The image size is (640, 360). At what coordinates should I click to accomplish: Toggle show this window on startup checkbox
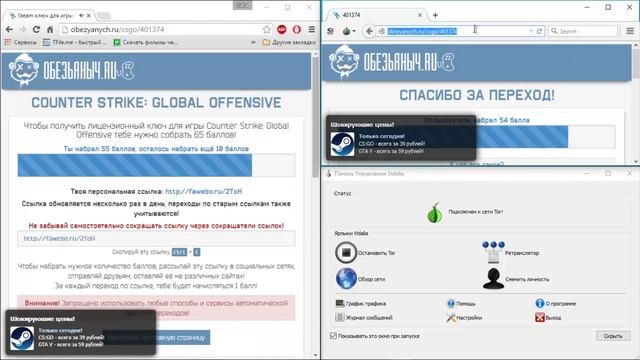333,336
